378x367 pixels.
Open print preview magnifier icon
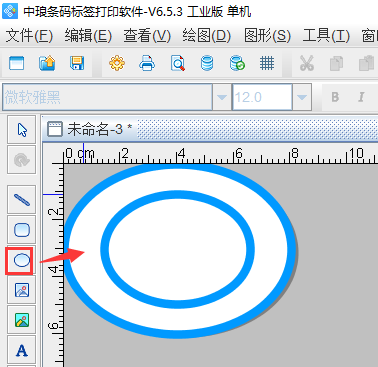(177, 63)
